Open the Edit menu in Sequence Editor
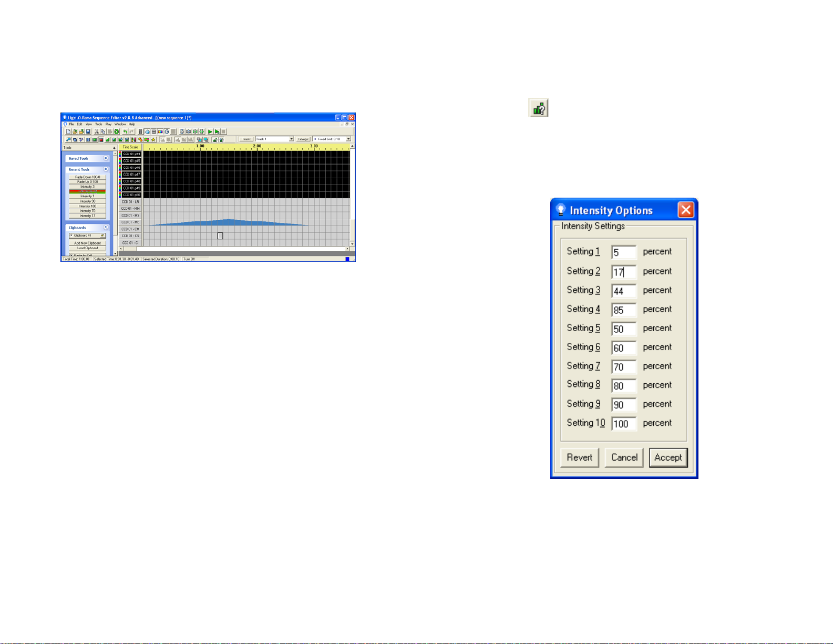Image resolution: width=833 pixels, height=644 pixels. coord(79,124)
